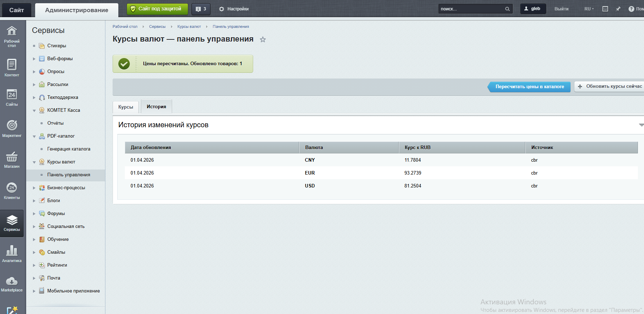The height and width of the screenshot is (314, 644).
Task: Toggle the pin icon in top bar
Action: (618, 9)
